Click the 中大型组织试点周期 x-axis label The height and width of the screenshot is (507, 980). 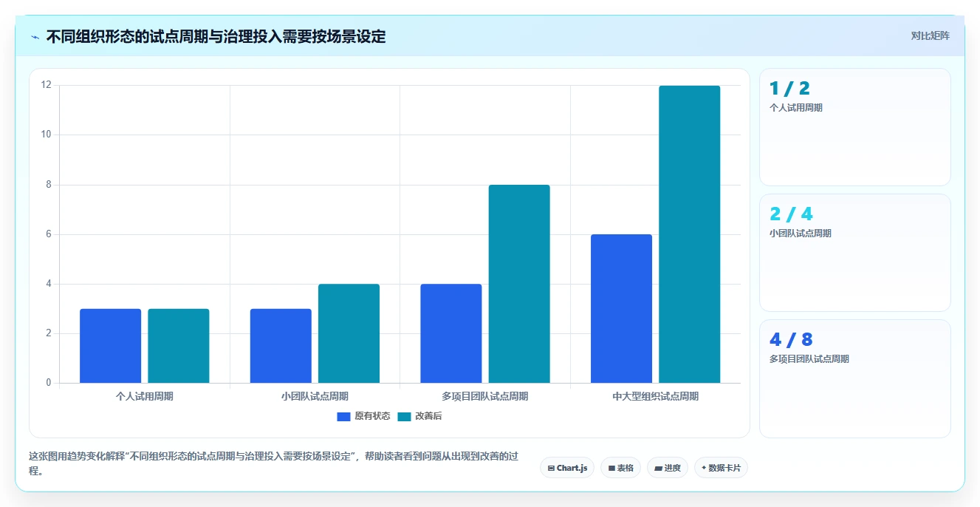(x=656, y=396)
